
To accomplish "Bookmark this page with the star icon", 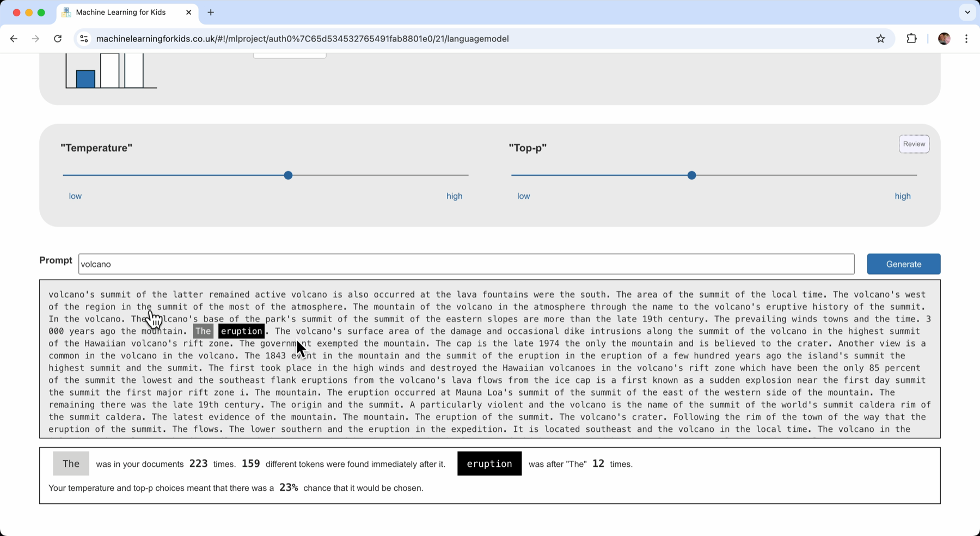I will 880,39.
